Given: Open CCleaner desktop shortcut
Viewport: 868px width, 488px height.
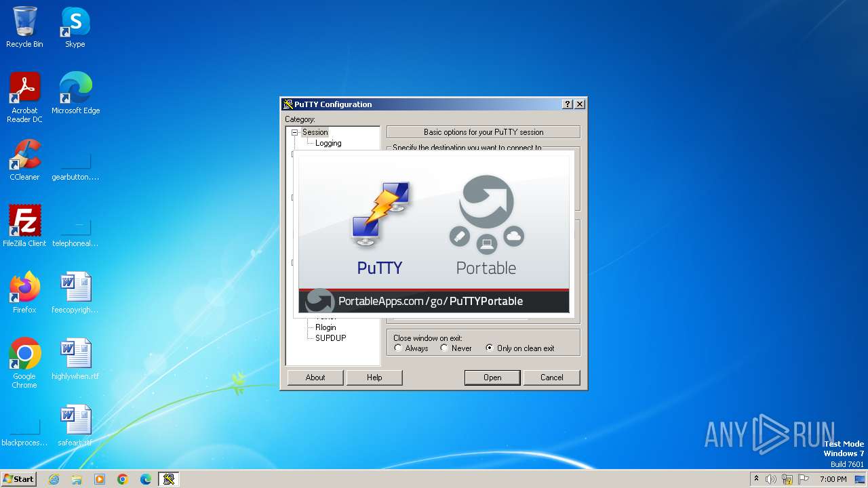Looking at the screenshot, I should (x=24, y=159).
